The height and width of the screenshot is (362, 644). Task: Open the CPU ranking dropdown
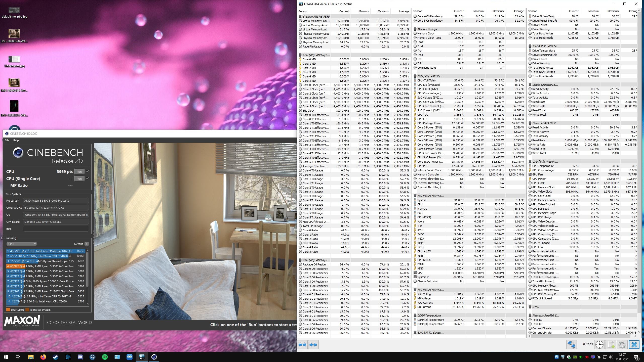coord(22,244)
